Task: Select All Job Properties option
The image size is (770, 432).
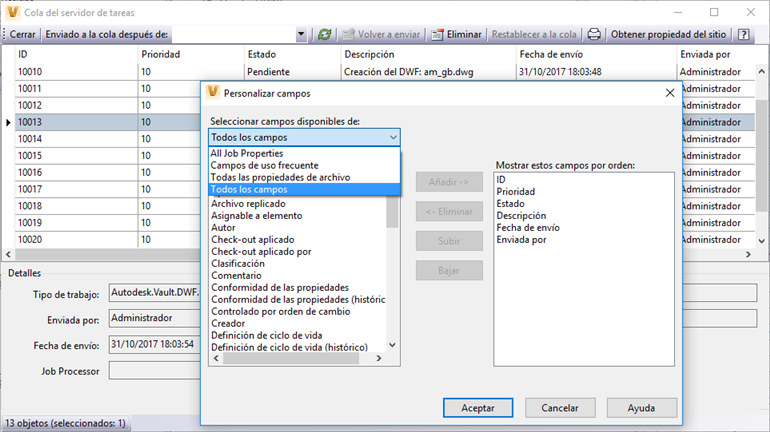Action: click(304, 153)
